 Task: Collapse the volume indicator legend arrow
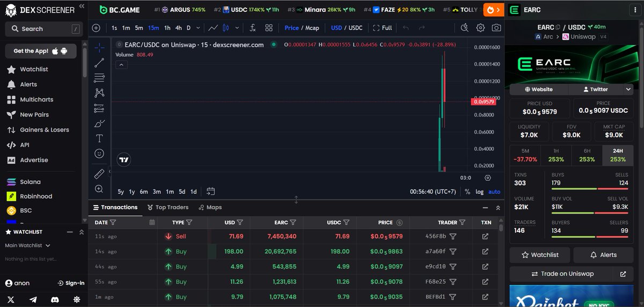121,64
